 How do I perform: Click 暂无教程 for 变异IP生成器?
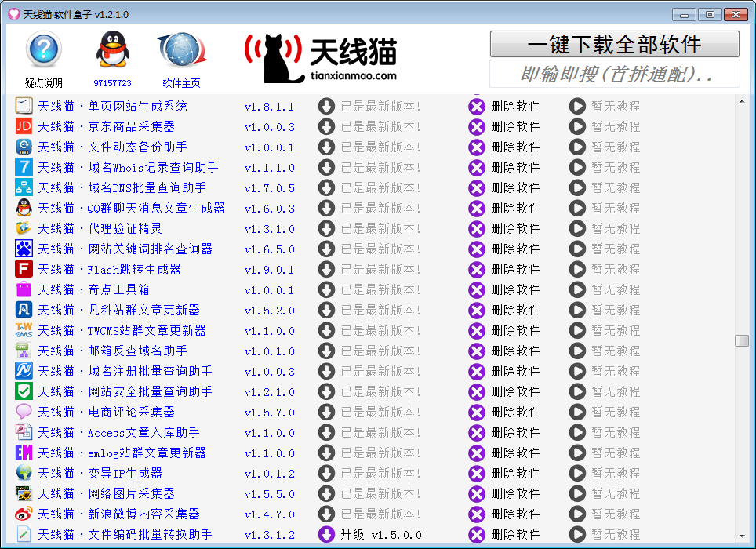616,474
